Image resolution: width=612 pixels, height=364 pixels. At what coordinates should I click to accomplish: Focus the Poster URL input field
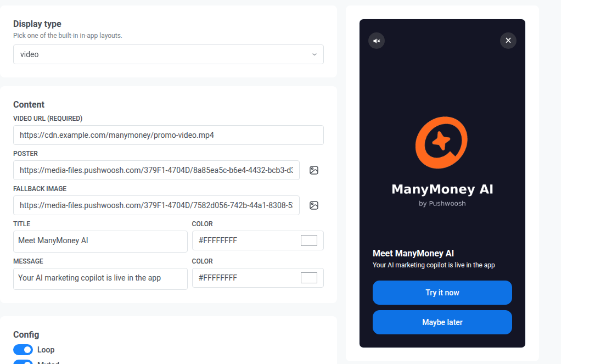tap(156, 170)
